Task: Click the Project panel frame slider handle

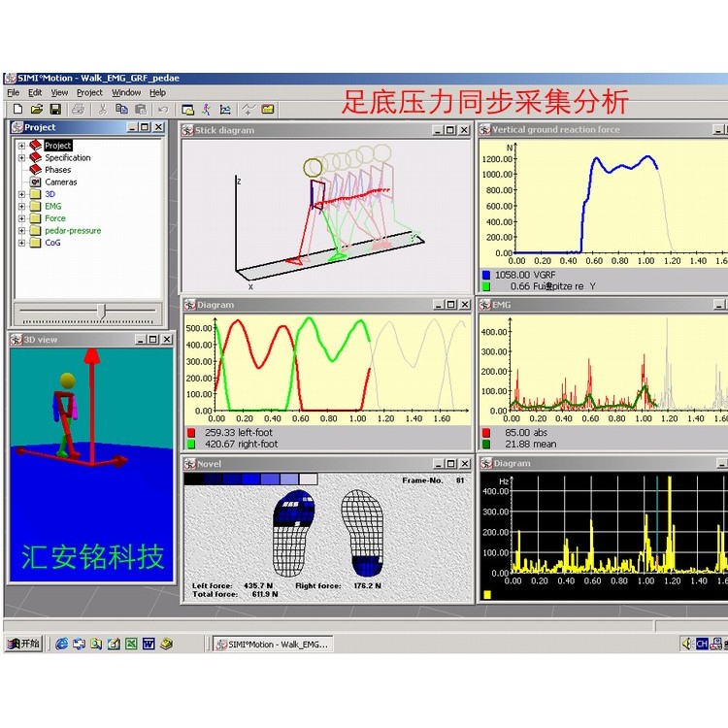Action: pyautogui.click(x=102, y=312)
